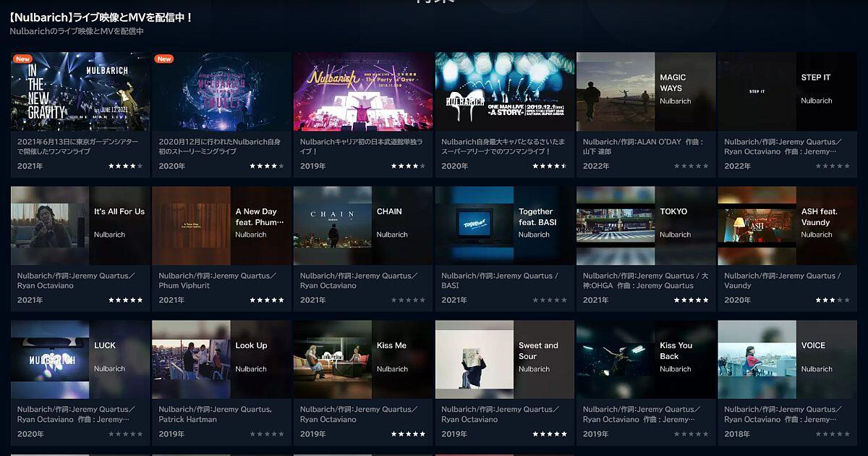Open The Party is Over Budokan live thumbnail
This screenshot has width=868, height=456.
click(x=362, y=92)
